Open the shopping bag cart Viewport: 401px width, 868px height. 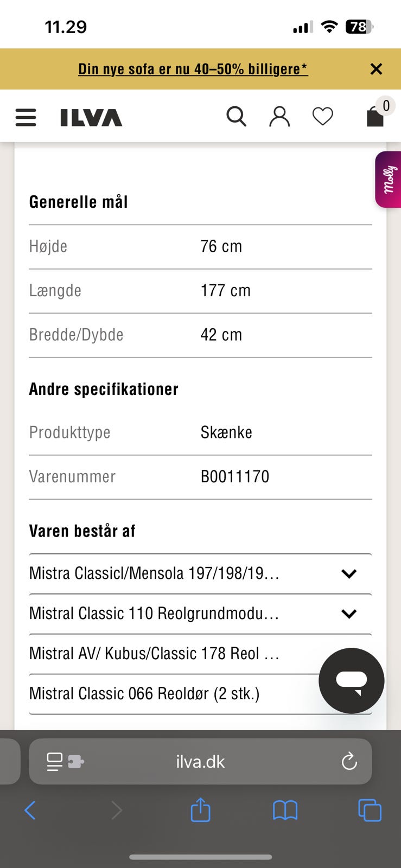375,116
